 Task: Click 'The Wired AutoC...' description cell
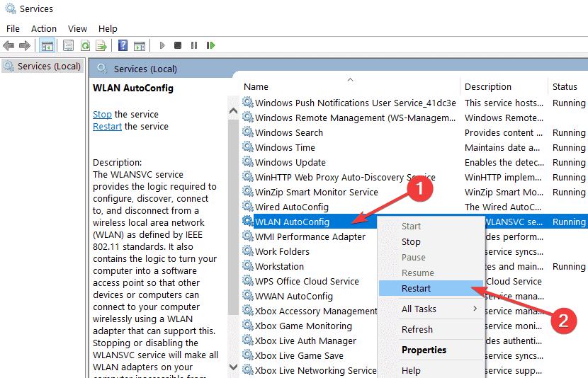point(503,207)
